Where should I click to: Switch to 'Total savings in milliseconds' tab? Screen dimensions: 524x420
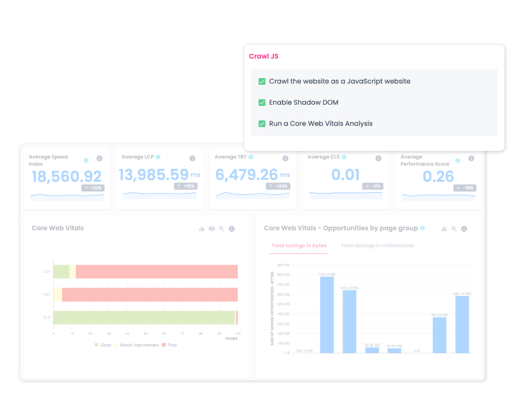377,245
